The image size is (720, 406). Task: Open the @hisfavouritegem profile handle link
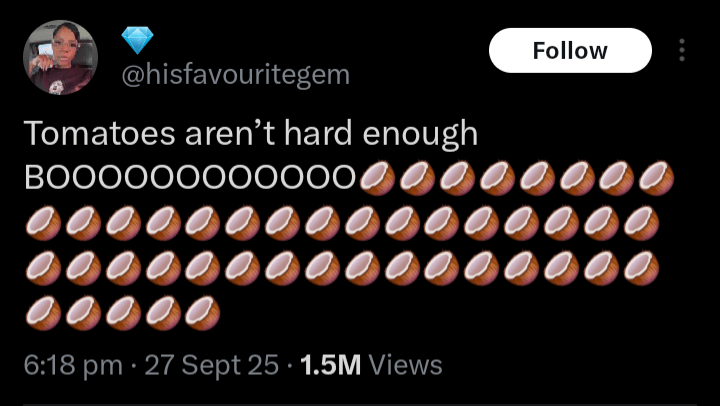point(235,74)
